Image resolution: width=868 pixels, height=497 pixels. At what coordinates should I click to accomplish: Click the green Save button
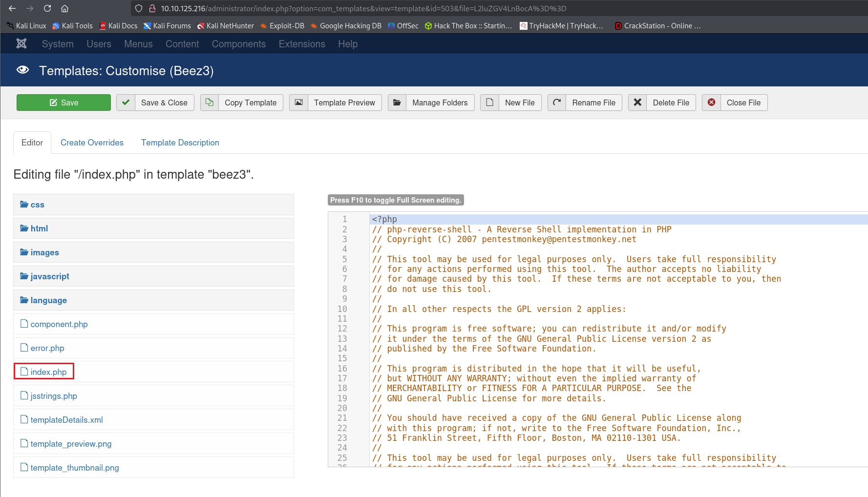[64, 103]
